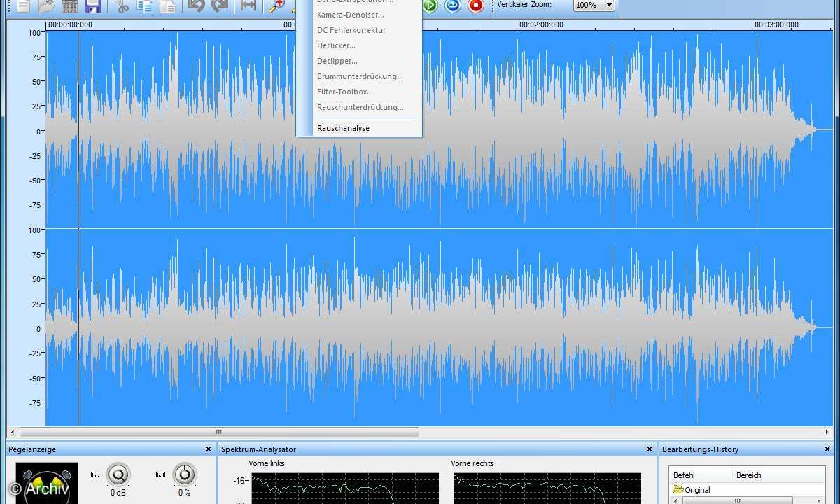Click the Bearbeitungs-History panel title

point(700,449)
